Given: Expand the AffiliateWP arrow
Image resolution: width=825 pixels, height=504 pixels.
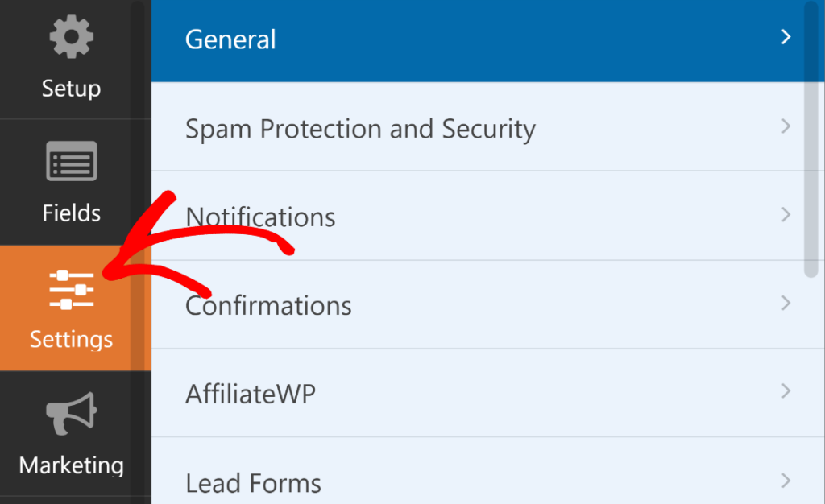Looking at the screenshot, I should point(787,392).
